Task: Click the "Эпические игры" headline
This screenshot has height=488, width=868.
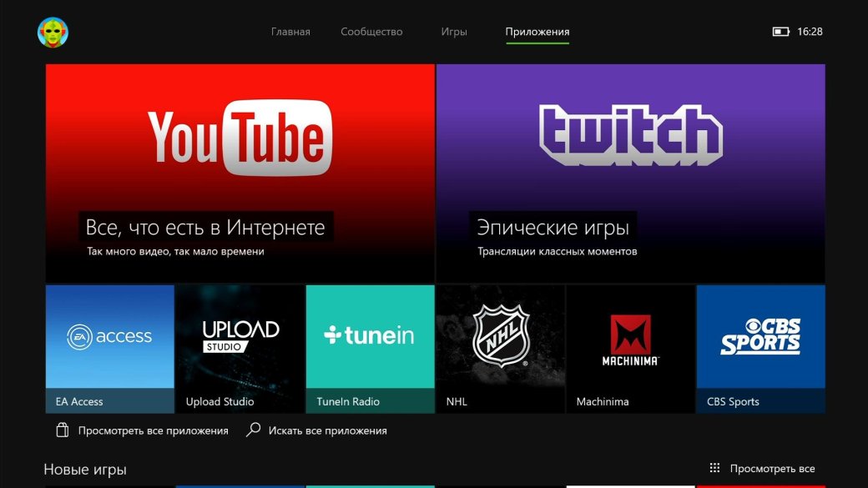Action: 553,227
